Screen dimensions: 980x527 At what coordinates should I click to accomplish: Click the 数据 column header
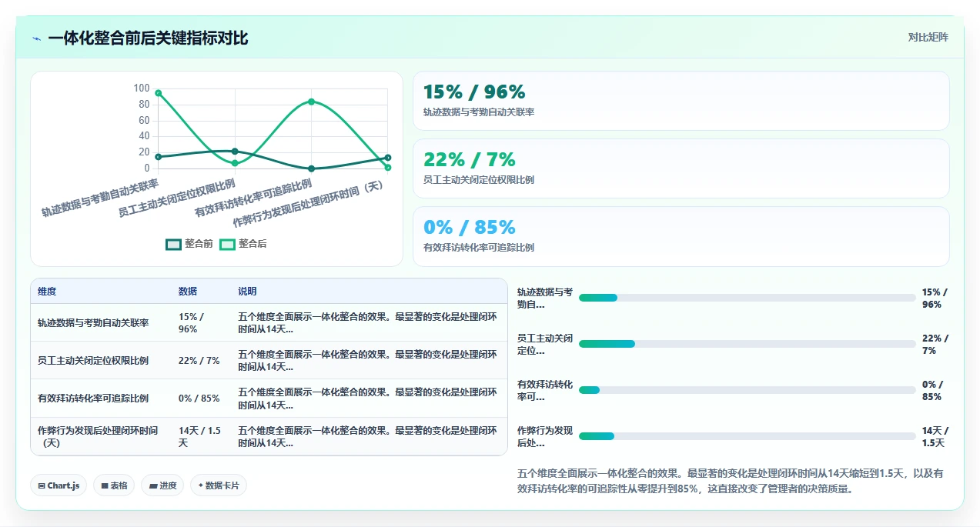188,292
